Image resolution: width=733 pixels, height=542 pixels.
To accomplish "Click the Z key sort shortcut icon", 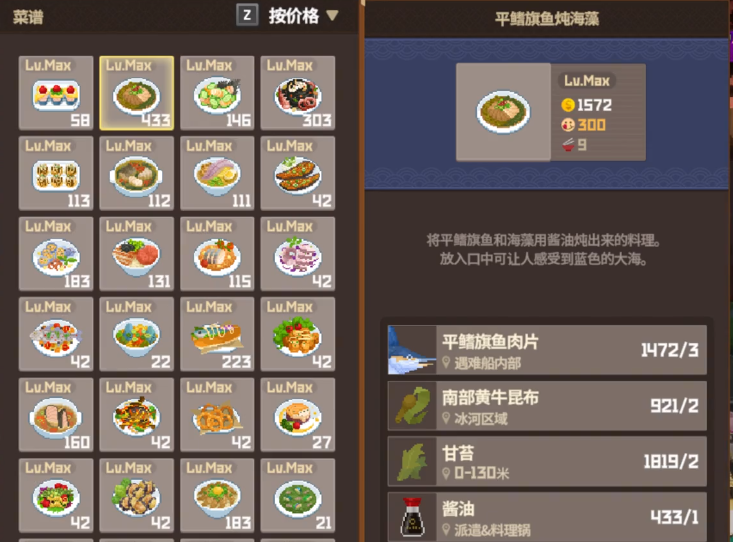I will click(247, 15).
